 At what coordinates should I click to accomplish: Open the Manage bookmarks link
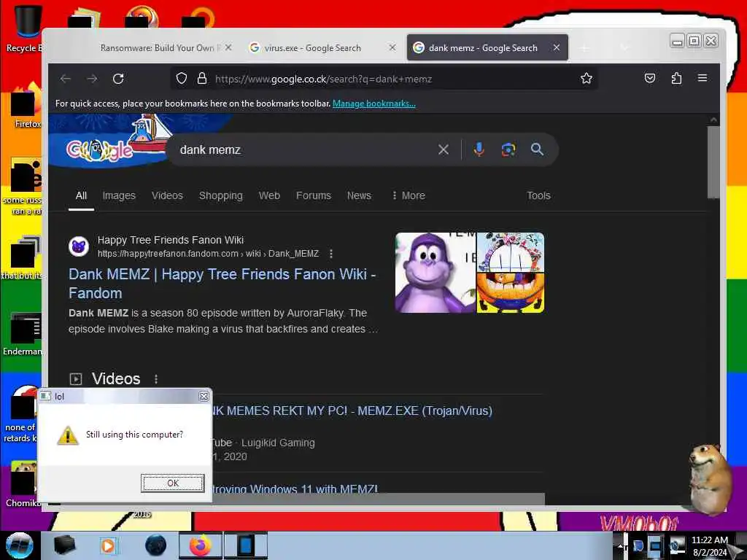(374, 104)
